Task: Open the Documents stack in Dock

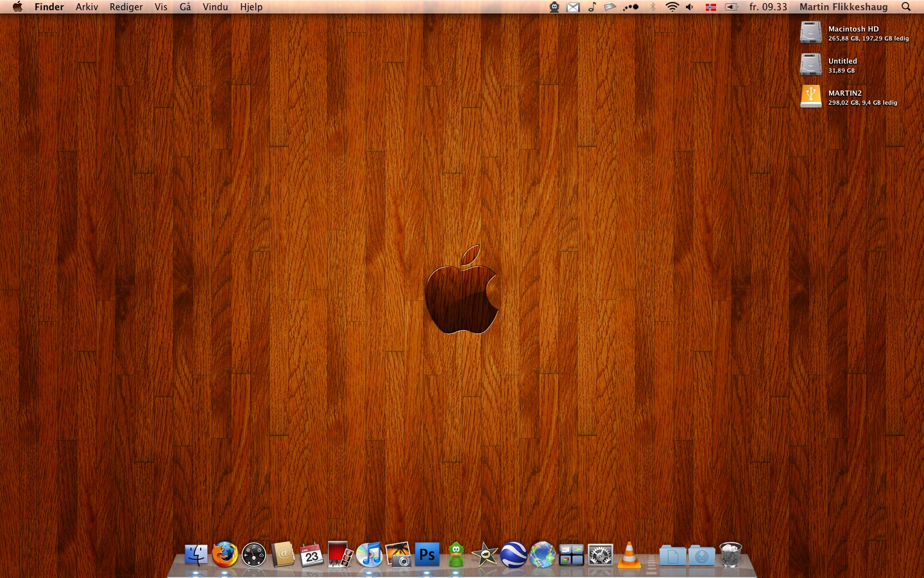Action: tap(672, 556)
